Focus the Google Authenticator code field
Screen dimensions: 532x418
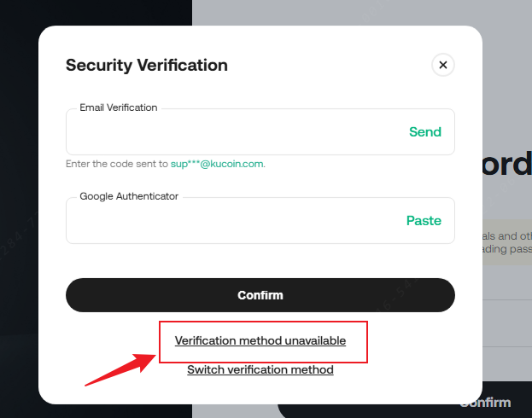[x=231, y=221]
